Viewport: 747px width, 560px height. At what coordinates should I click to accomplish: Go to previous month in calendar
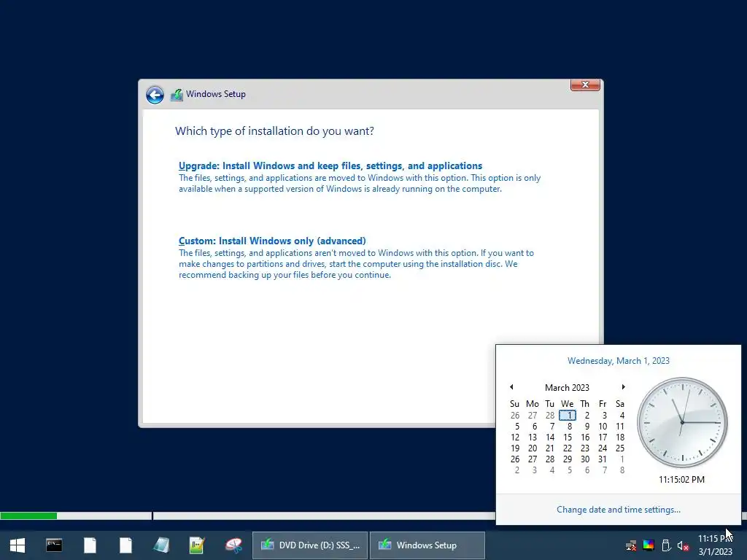[x=511, y=387]
